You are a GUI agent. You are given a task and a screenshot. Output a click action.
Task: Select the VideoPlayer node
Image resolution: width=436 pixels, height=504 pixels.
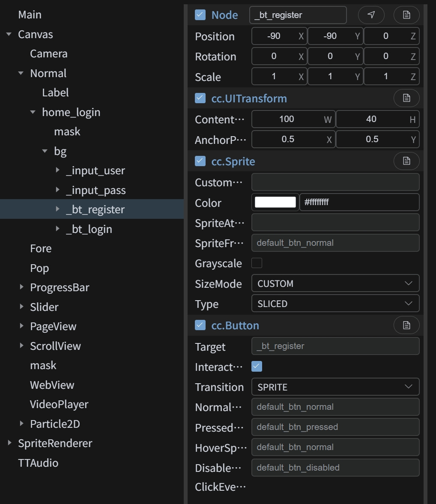[x=59, y=405]
